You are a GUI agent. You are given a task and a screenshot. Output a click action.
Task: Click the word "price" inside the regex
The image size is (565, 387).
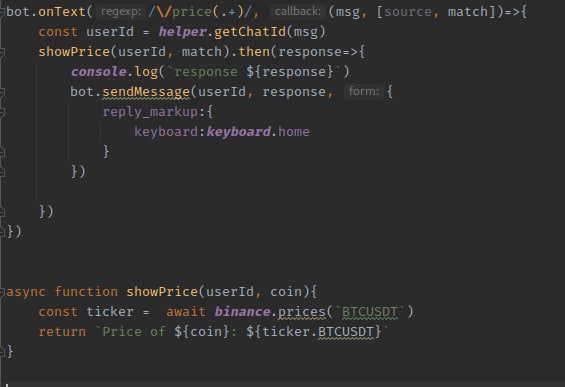click(x=192, y=12)
